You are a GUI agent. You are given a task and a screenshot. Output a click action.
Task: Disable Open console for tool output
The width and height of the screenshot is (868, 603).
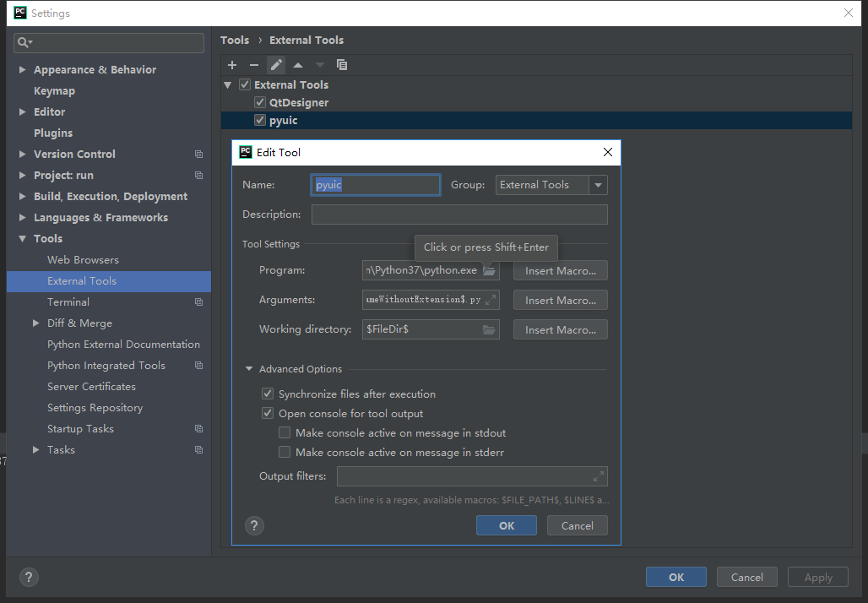(x=268, y=413)
